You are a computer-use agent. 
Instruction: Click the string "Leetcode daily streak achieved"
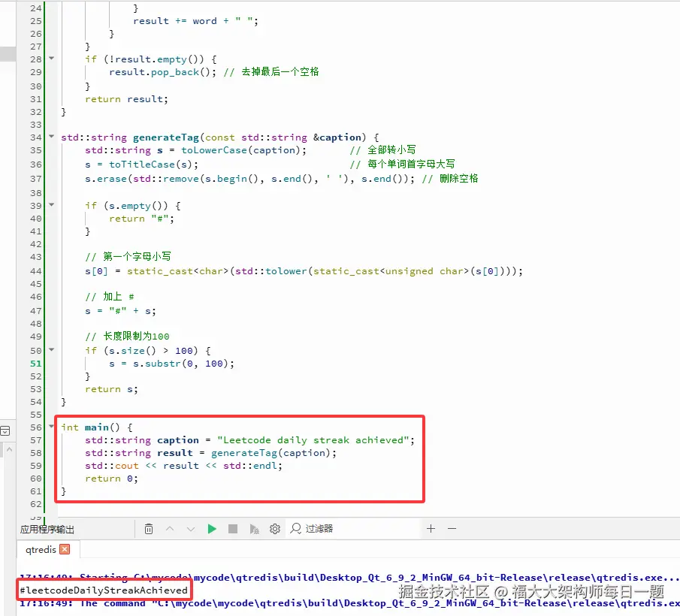[x=313, y=440]
